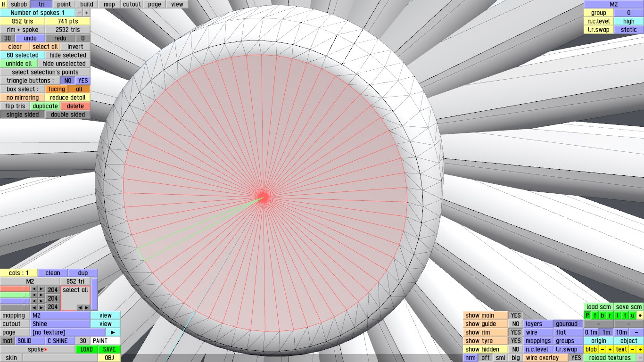Switch to the map mode tab
644x362 pixels.
109,4
